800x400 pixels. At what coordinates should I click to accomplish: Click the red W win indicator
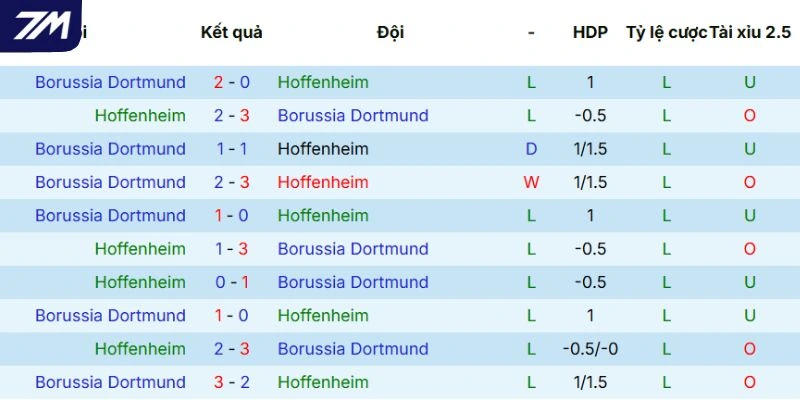click(531, 182)
